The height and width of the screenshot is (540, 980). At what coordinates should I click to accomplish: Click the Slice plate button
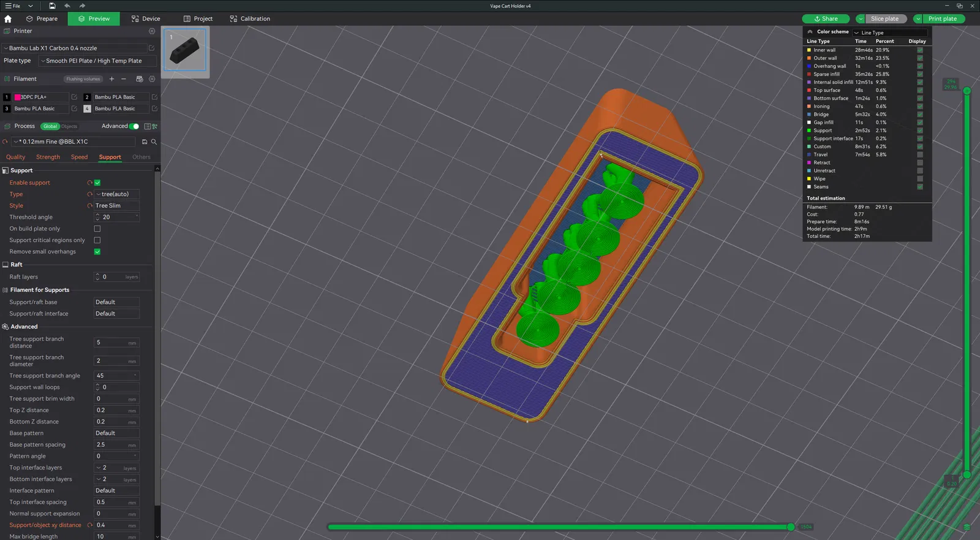coord(885,19)
